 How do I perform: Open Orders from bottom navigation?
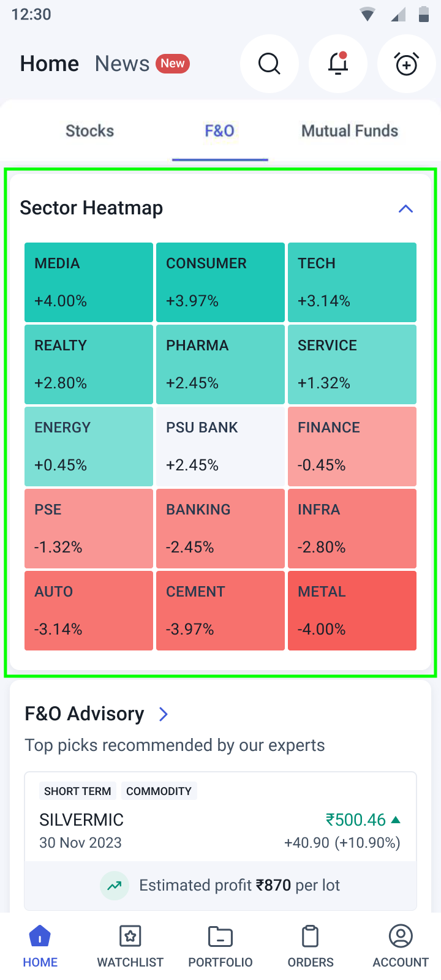tap(311, 946)
